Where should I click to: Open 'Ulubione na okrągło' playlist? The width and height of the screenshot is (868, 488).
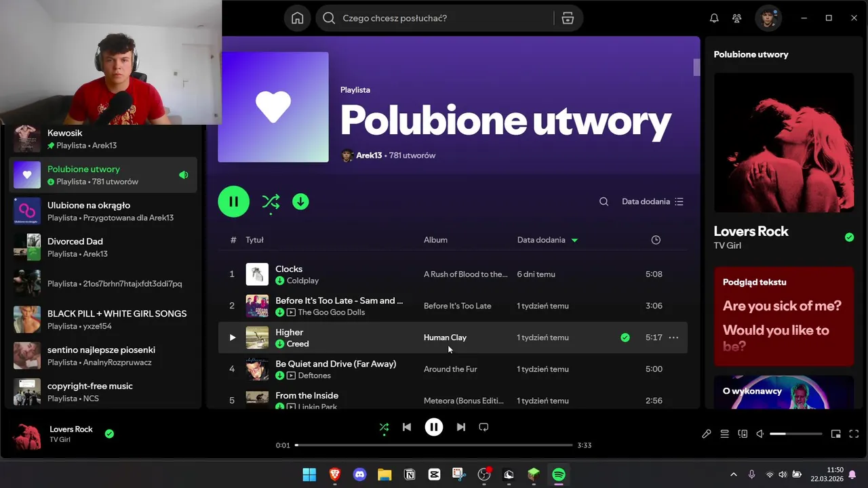(103, 211)
